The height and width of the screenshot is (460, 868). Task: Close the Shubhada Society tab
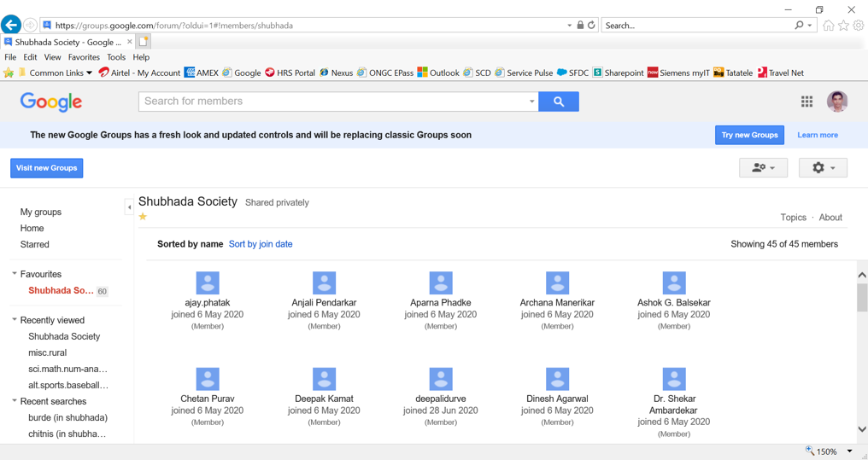(130, 42)
